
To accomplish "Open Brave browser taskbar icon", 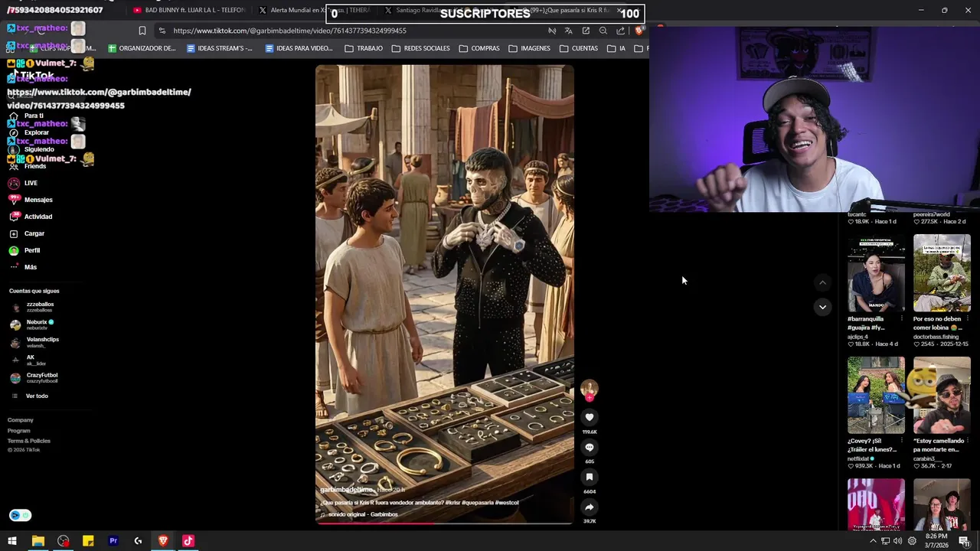I will (163, 541).
